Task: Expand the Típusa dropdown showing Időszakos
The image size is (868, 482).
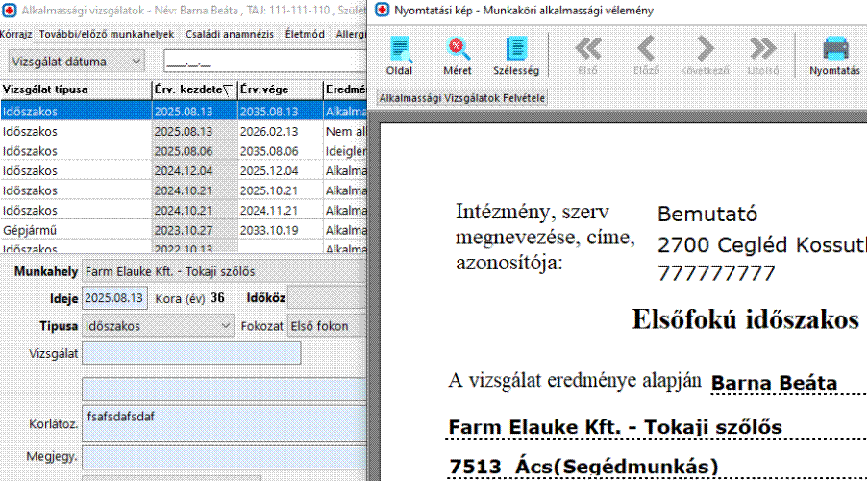Action: pyautogui.click(x=158, y=326)
